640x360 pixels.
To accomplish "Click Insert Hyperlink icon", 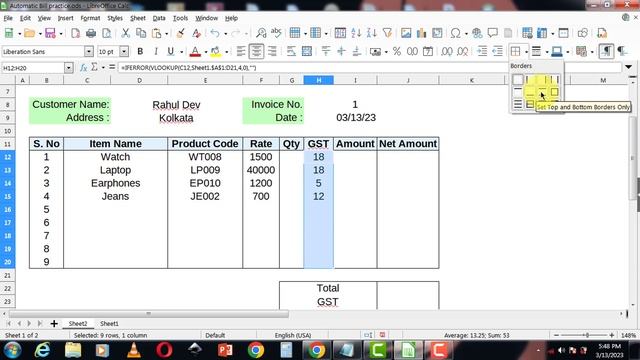I will pos(477,33).
